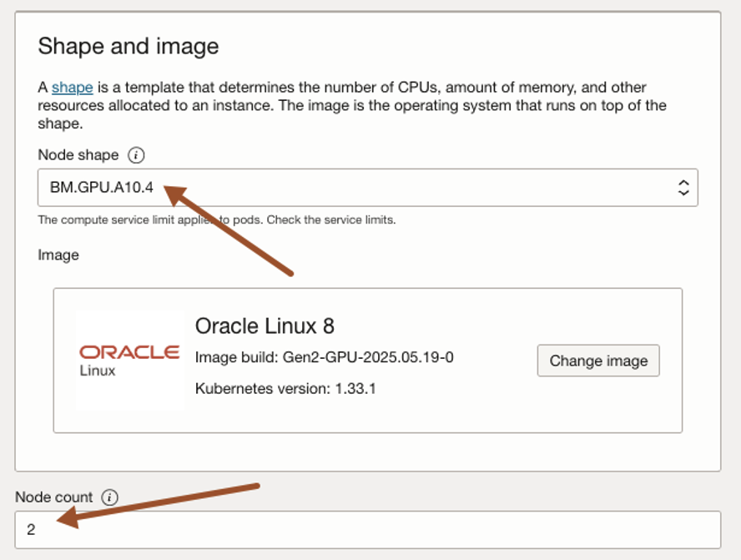Click the Linux text under the Oracle logo
The image size is (741, 560).
pos(98,370)
